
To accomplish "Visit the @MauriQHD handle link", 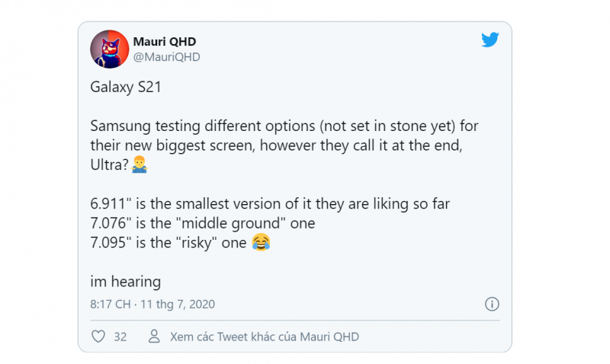I will click(x=166, y=57).
